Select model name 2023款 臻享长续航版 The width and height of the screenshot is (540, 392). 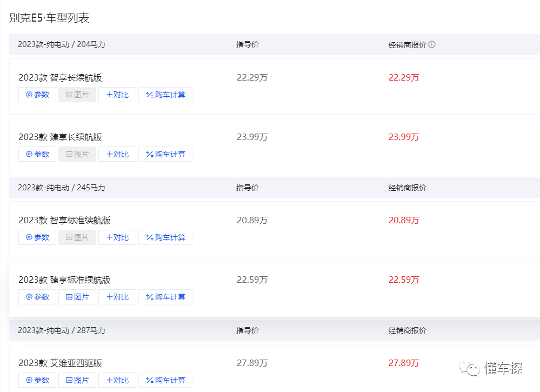click(x=60, y=137)
